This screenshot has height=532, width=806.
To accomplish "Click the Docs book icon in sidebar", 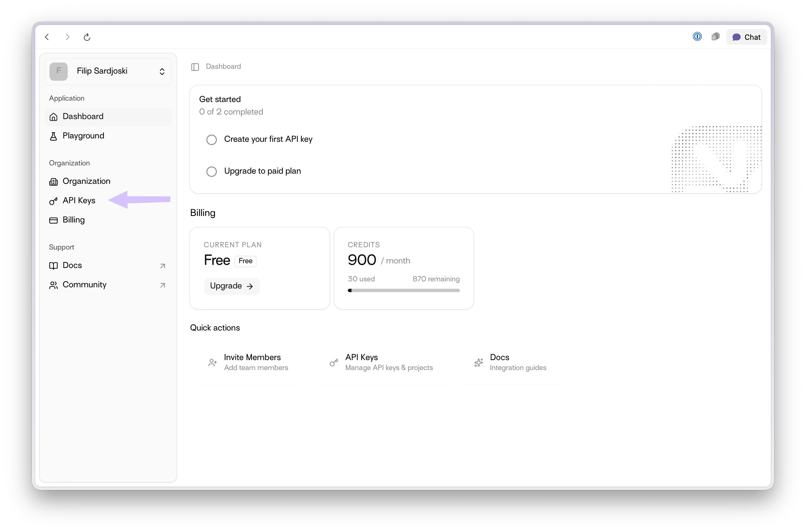I will (x=53, y=266).
